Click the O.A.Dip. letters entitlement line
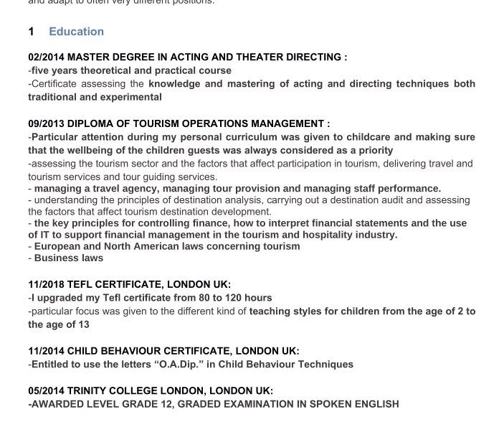Viewport: 504px width, 427px height. pyautogui.click(x=191, y=364)
